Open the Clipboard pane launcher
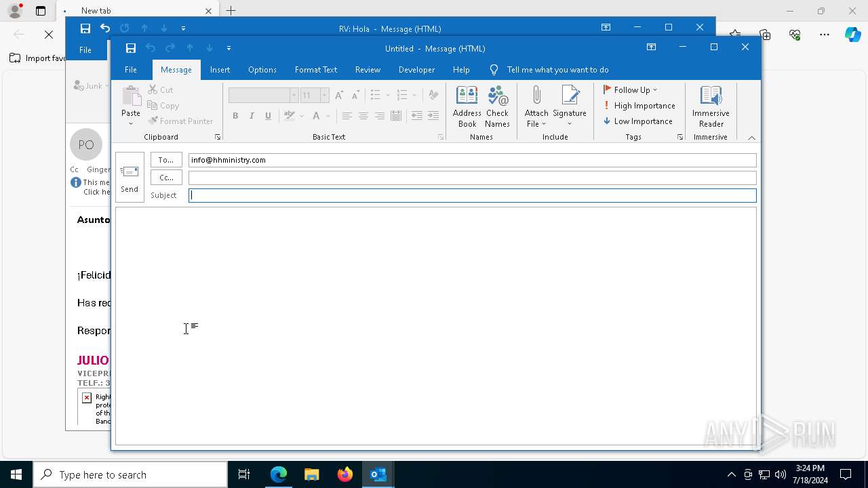 218,137
